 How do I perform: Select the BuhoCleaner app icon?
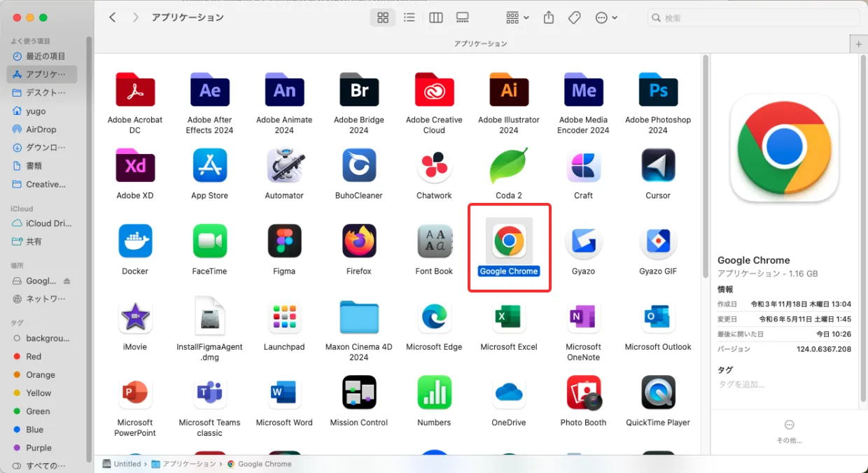tap(359, 165)
